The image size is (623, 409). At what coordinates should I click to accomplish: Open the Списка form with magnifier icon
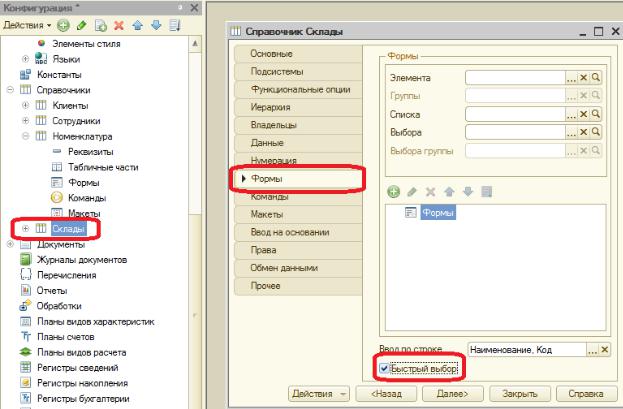596,114
